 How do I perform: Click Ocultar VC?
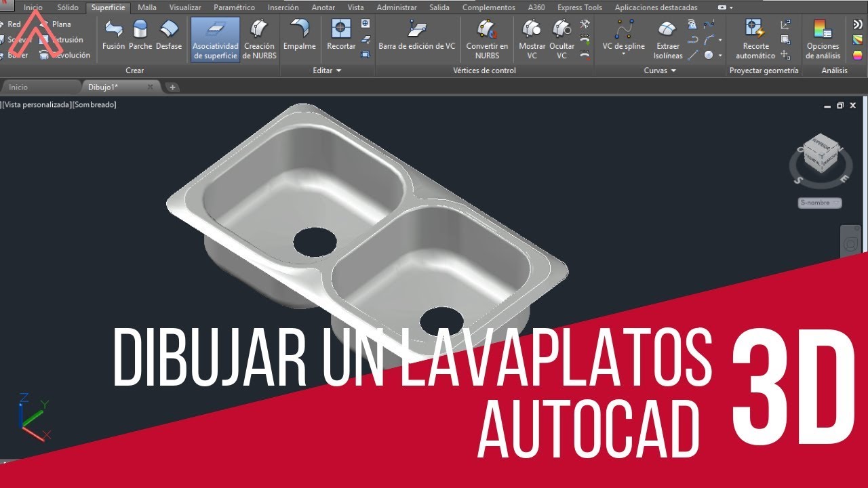pos(561,39)
